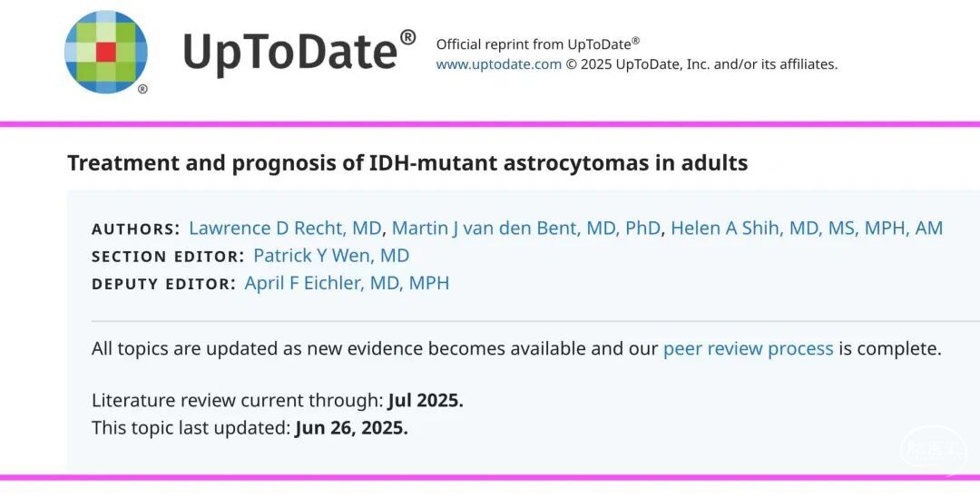This screenshot has width=980, height=497.
Task: Click the registered trademark symbol below the globe logo
Action: 142,89
